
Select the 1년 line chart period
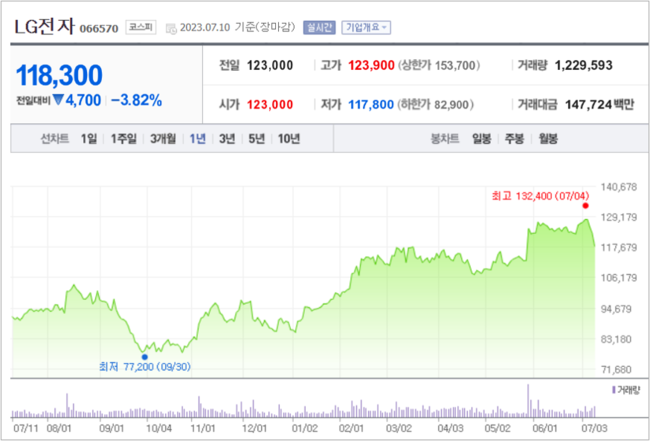(197, 139)
